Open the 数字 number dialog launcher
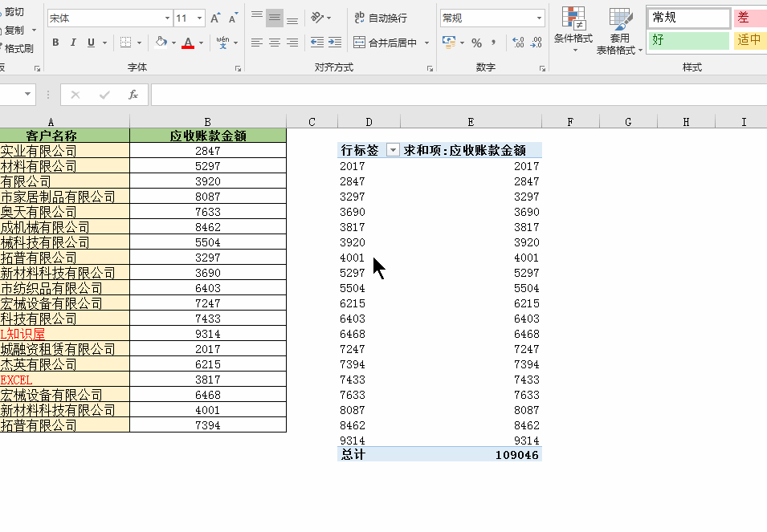Image resolution: width=767 pixels, height=532 pixels. [542, 69]
